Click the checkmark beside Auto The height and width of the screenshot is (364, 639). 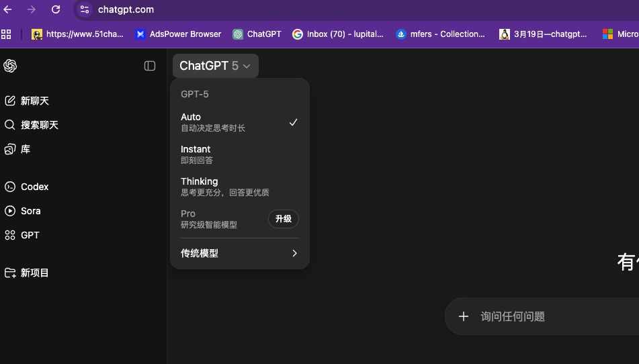pyautogui.click(x=293, y=122)
